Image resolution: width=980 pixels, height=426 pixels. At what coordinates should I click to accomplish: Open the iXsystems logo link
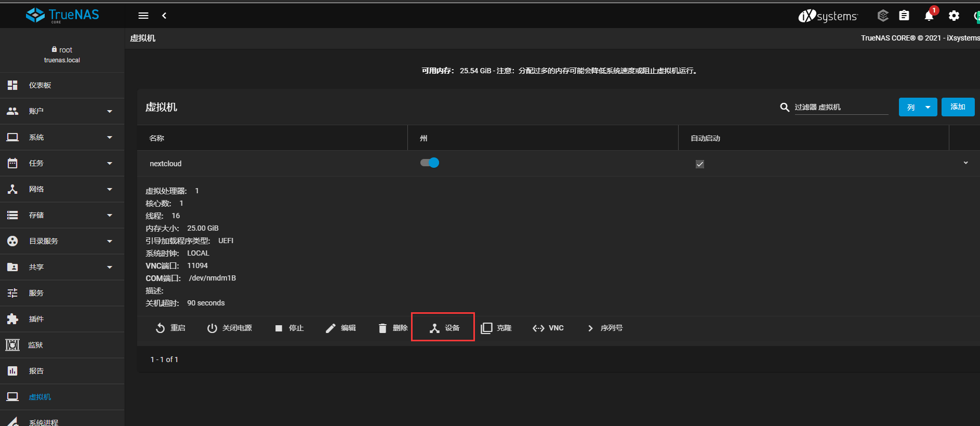point(828,16)
